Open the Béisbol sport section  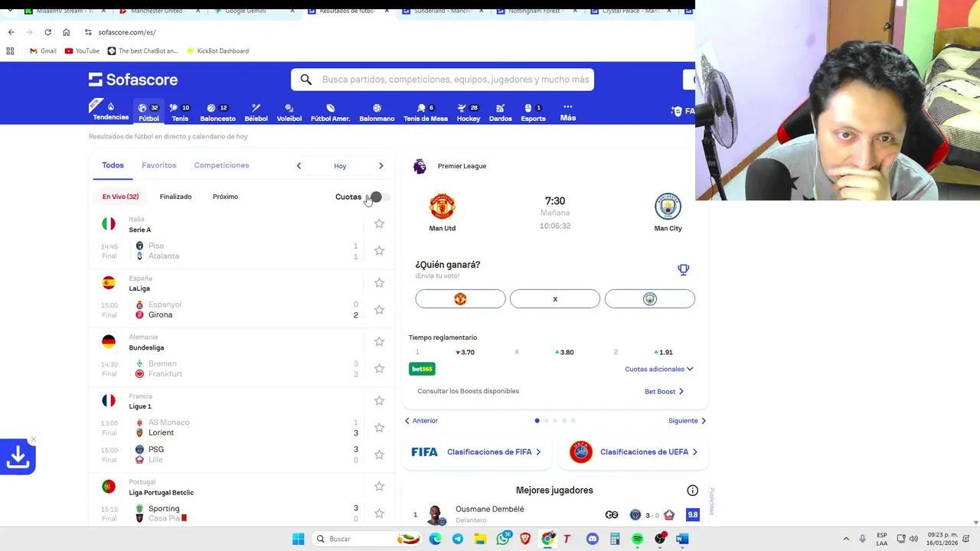[x=256, y=112]
